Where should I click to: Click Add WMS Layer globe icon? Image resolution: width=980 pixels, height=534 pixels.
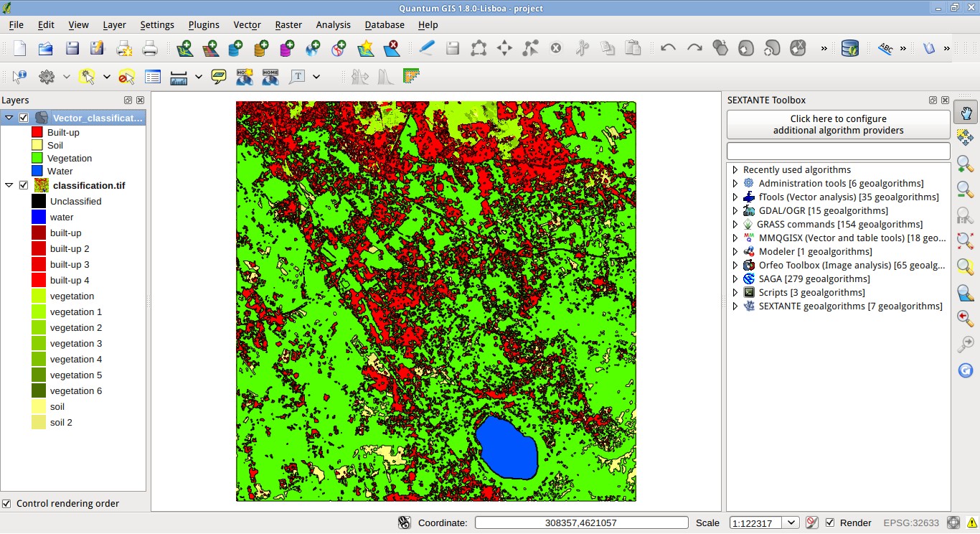pyautogui.click(x=313, y=49)
